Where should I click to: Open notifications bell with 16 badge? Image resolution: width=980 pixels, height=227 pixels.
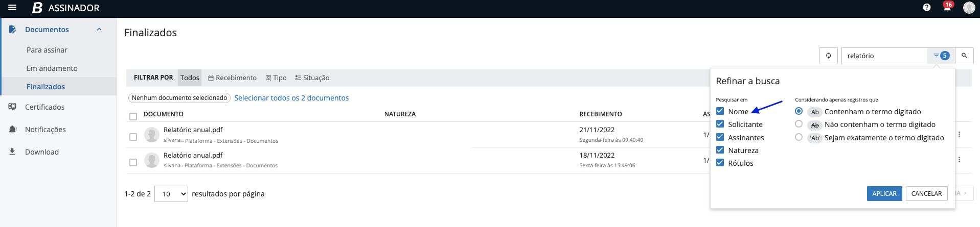947,8
